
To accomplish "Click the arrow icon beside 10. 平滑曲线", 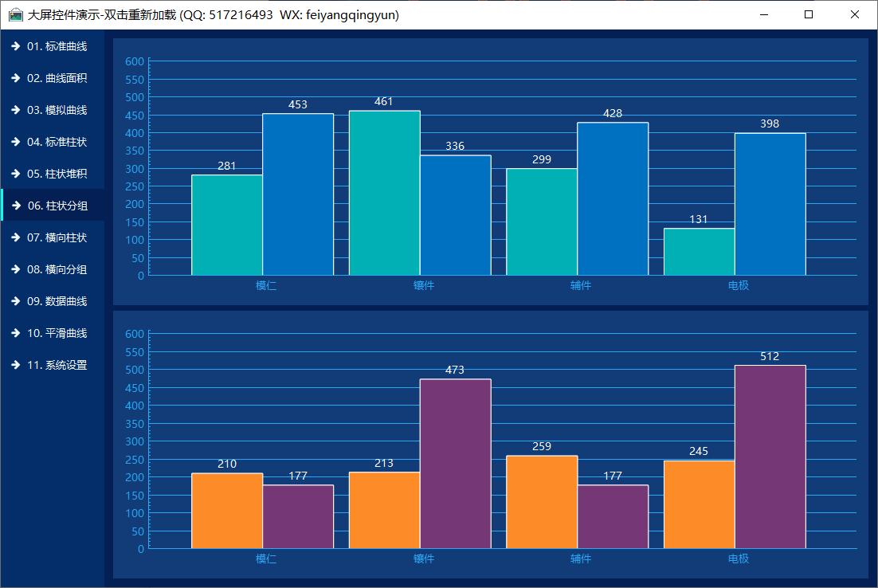I will (15, 333).
